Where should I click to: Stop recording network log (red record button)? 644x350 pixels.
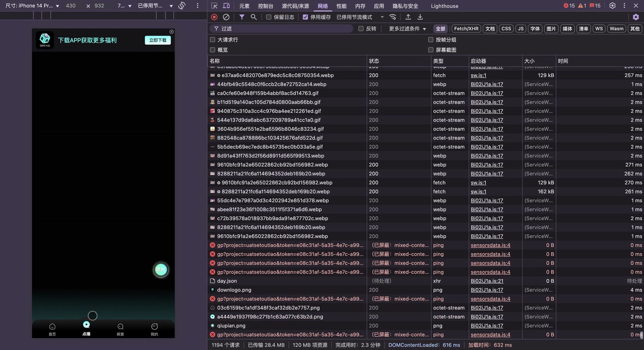click(214, 17)
